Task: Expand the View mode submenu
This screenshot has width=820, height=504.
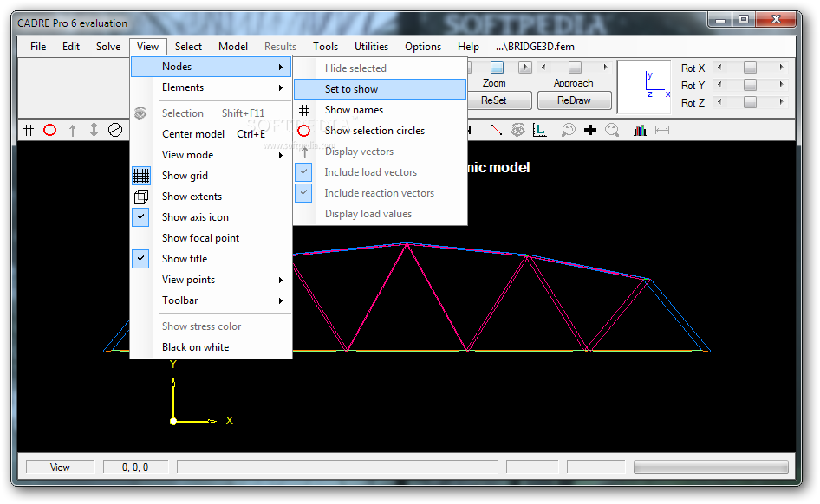Action: (x=211, y=155)
